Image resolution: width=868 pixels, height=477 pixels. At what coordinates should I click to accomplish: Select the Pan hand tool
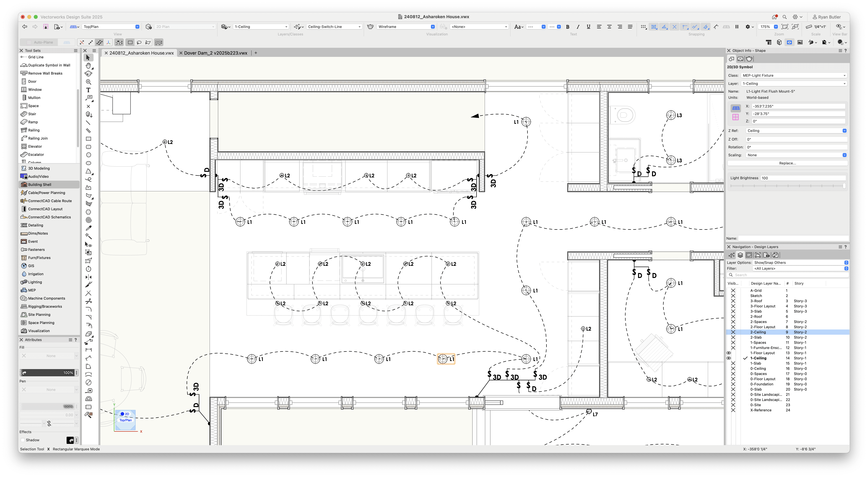pos(88,66)
